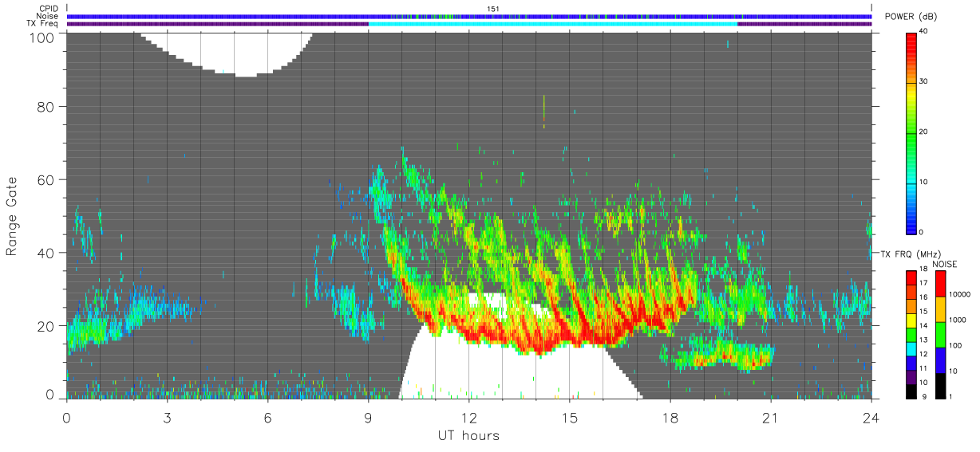This screenshot has width=980, height=452.
Task: Click the "0" tick label on the POWER colorbar
Action: pos(923,232)
